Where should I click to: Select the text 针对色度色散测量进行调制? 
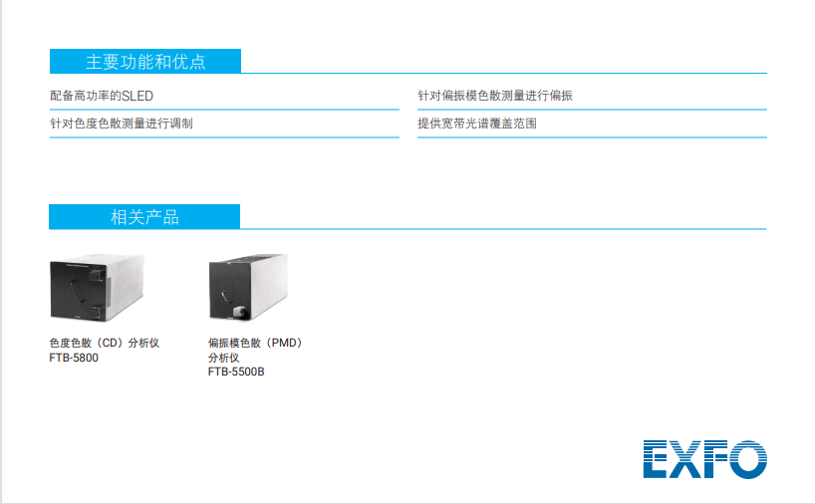[122, 124]
